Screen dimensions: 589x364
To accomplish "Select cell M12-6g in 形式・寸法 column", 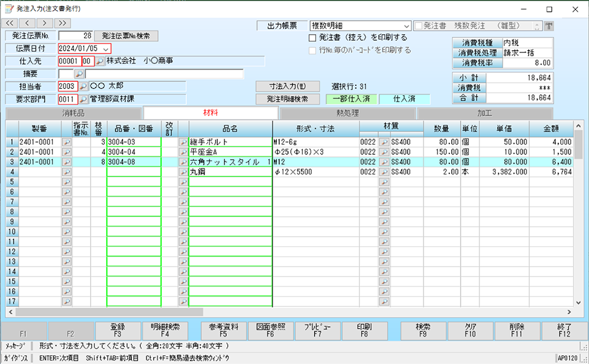I will coord(316,142).
